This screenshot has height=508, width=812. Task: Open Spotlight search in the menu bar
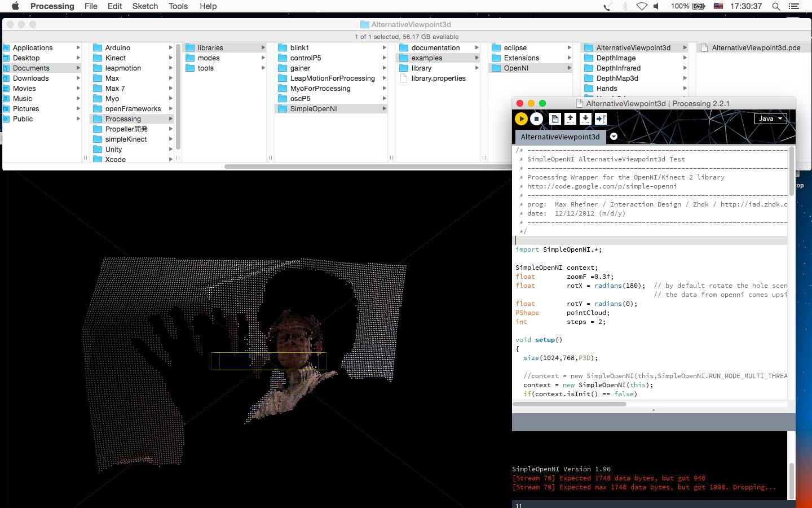[x=776, y=6]
